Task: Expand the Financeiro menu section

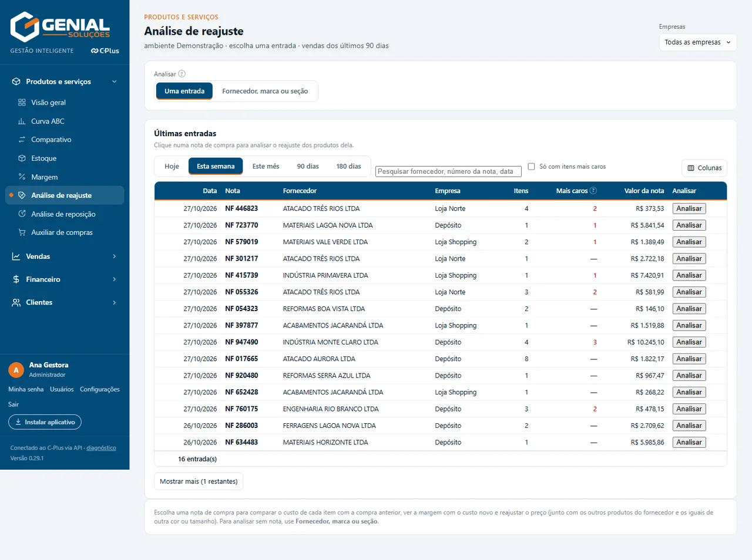Action: pyautogui.click(x=65, y=279)
